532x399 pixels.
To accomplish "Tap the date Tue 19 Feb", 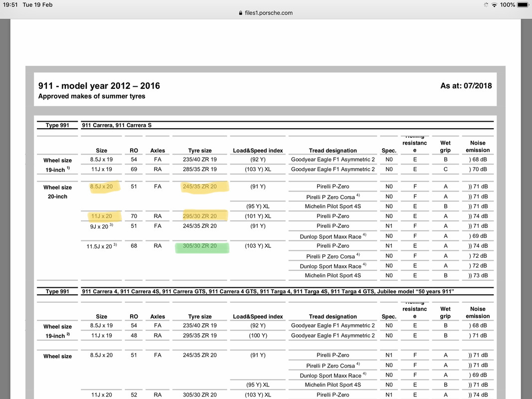I will 37,5.
